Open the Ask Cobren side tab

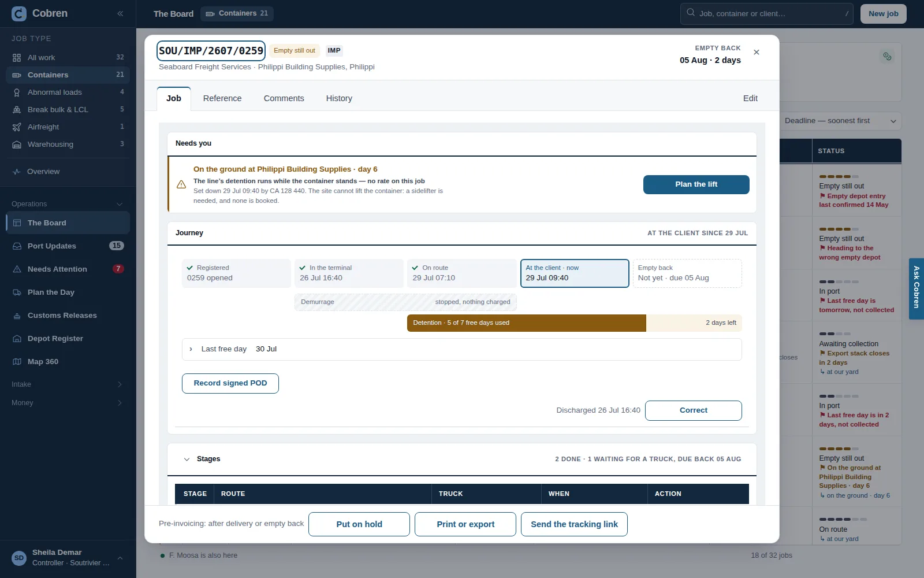pos(916,288)
